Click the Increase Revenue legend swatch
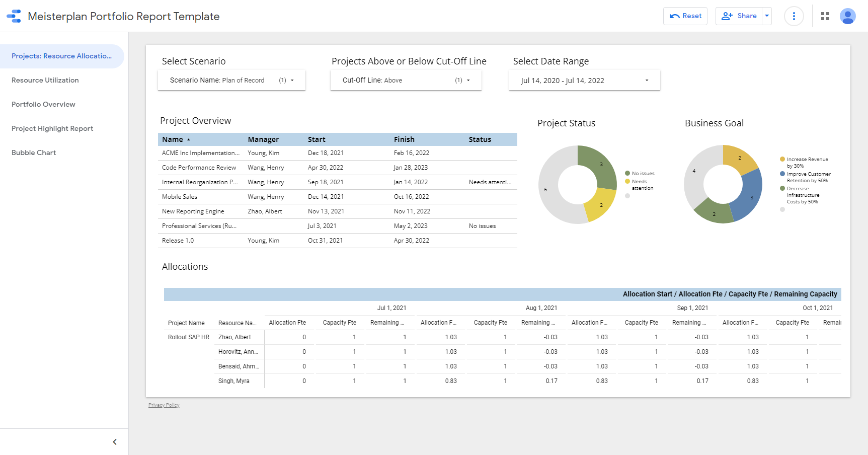 [x=782, y=160]
